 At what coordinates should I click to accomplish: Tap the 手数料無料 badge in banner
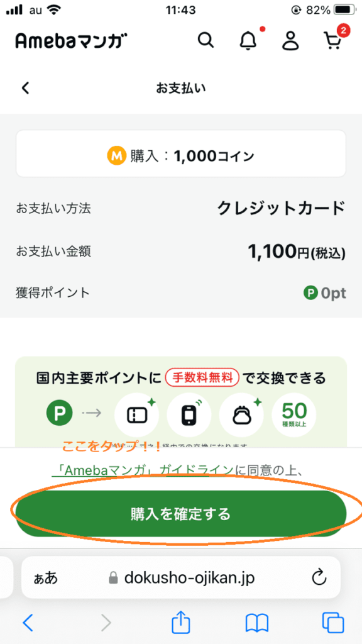(202, 377)
